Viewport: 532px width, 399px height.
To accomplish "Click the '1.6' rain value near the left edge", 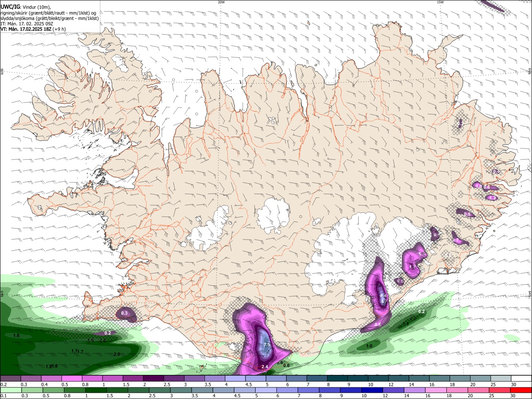I will point(17,335).
